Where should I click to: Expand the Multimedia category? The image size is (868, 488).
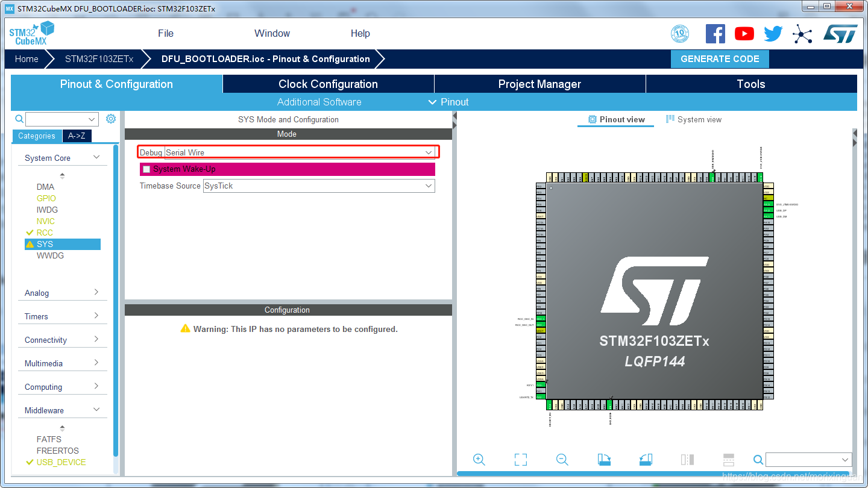[x=96, y=363]
